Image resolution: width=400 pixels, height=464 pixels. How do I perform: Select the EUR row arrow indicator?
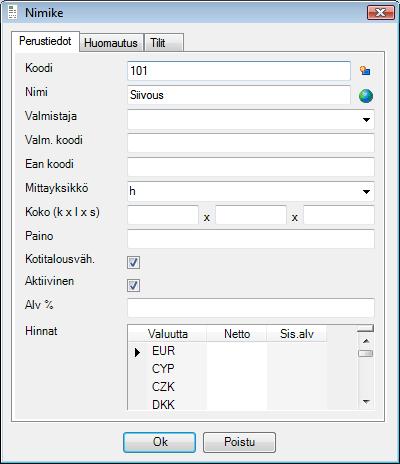[x=137, y=352]
